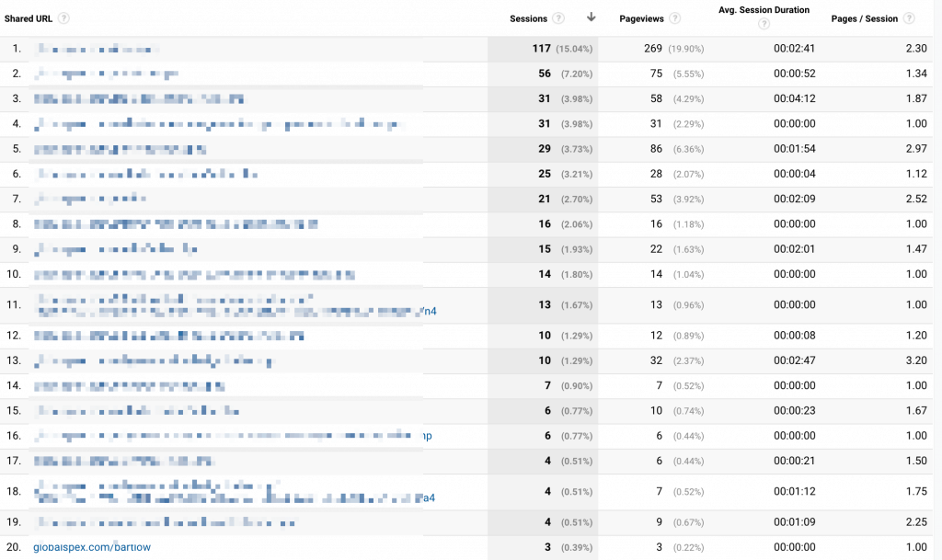
Task: Sort table by Sessions column header
Action: [528, 18]
